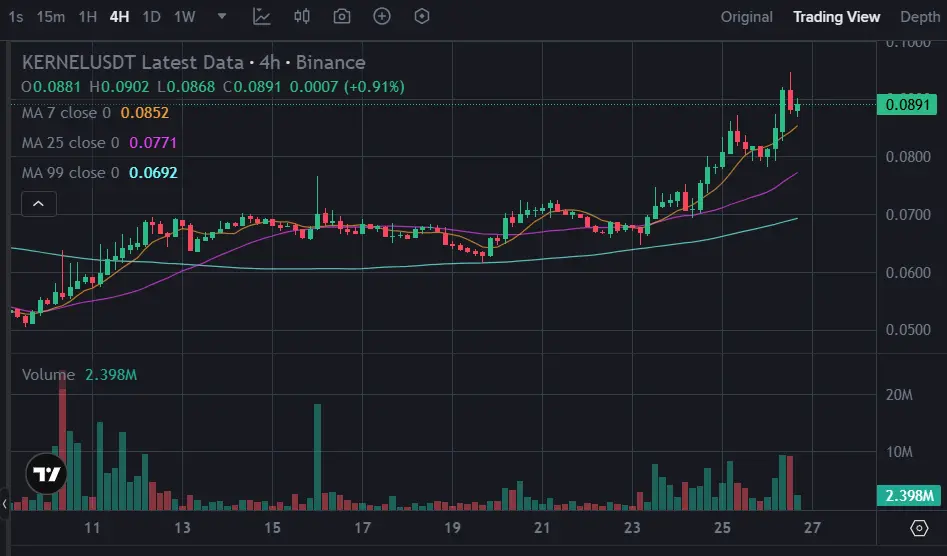Image resolution: width=947 pixels, height=556 pixels.
Task: Click the MA 25 value 0.0771
Action: pos(153,142)
